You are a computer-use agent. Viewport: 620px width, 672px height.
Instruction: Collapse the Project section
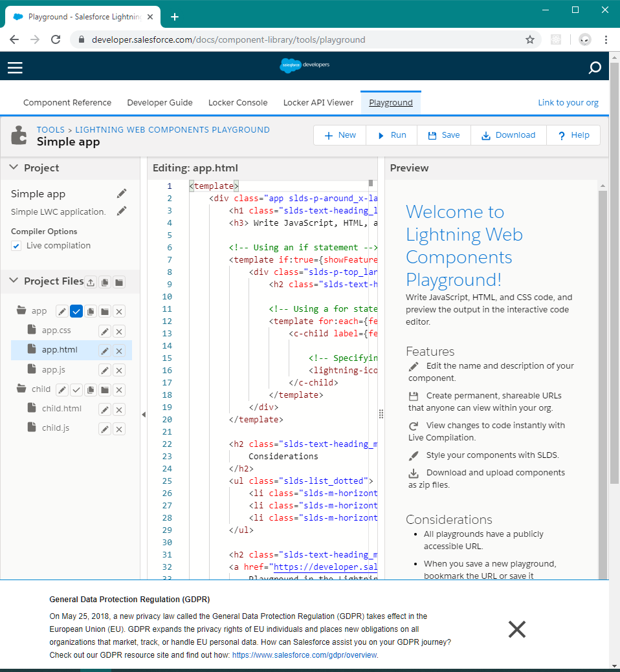click(14, 167)
